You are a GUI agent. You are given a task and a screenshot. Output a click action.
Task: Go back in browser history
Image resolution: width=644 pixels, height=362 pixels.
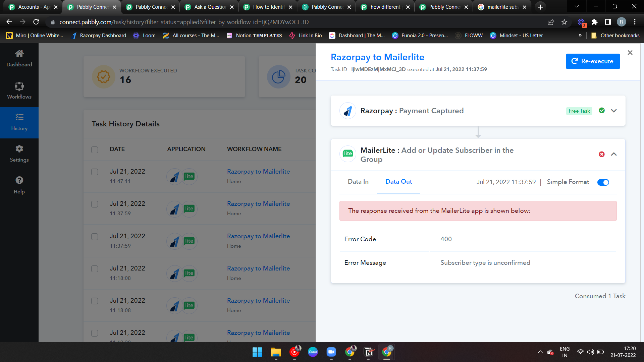pyautogui.click(x=9, y=22)
